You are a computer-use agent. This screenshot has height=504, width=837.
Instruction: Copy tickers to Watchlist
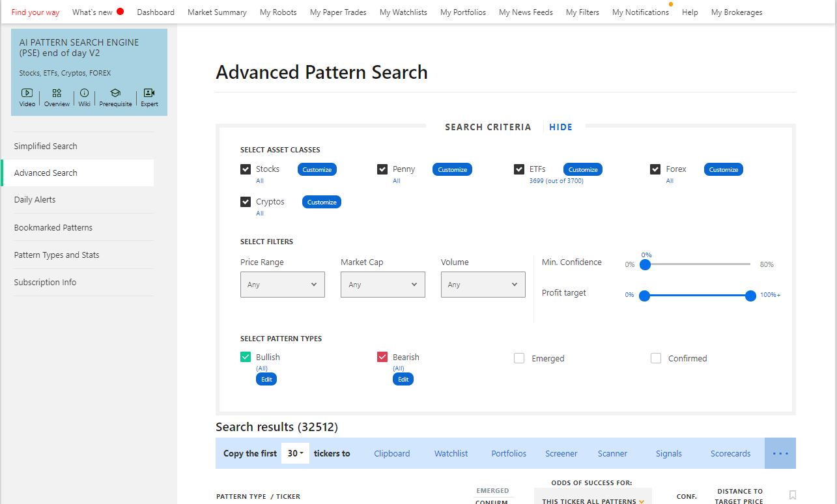click(x=451, y=453)
